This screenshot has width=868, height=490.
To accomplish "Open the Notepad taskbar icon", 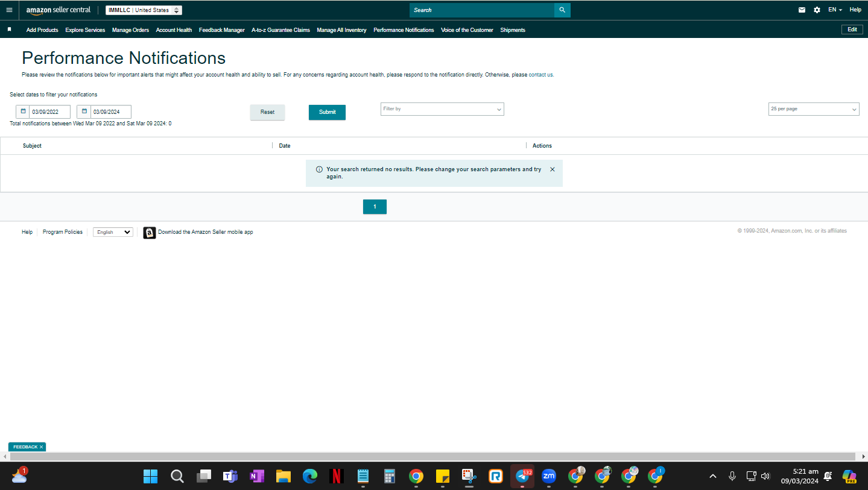I will click(363, 476).
